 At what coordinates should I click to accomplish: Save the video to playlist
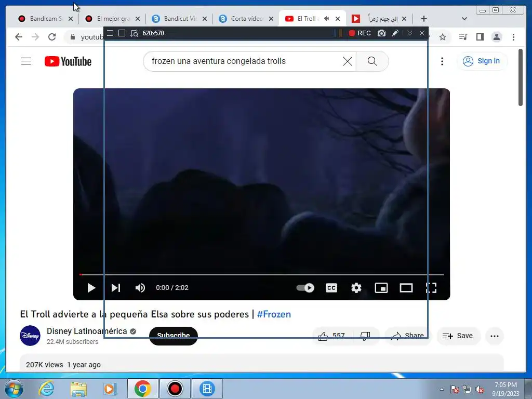(458, 336)
